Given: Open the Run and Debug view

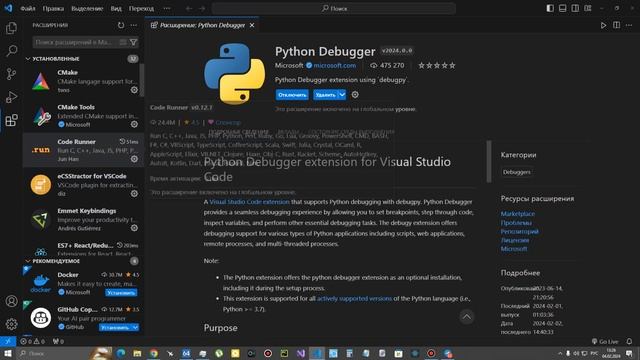Looking at the screenshot, I should 11,97.
